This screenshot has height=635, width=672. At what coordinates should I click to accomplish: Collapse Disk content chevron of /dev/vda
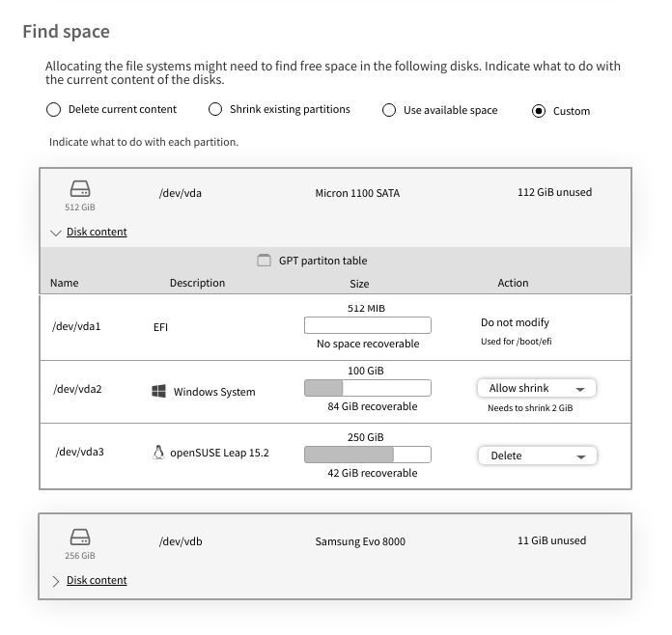pyautogui.click(x=56, y=233)
